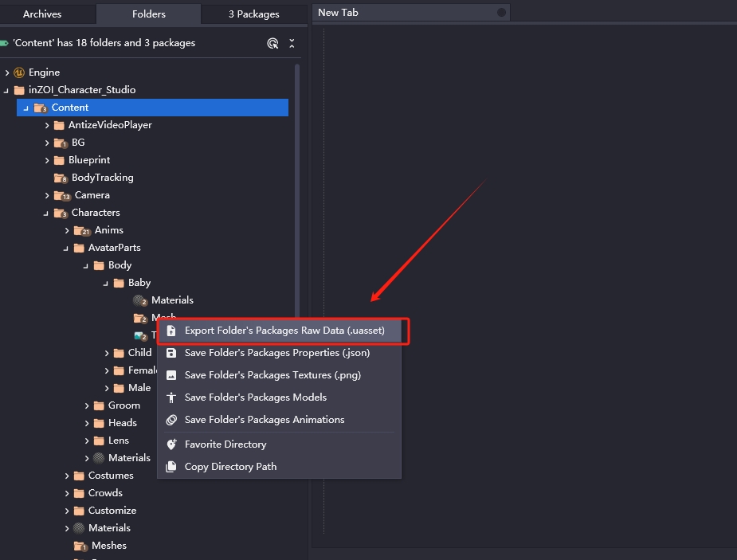Collapse the inZOI_Character_Studio node
Viewport: 737px width, 560px height.
(x=6, y=90)
